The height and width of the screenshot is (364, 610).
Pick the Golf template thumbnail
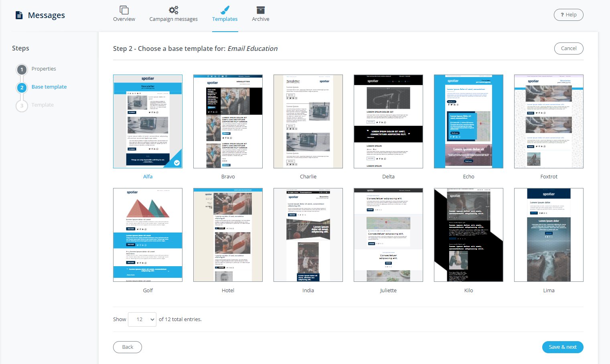click(x=148, y=235)
